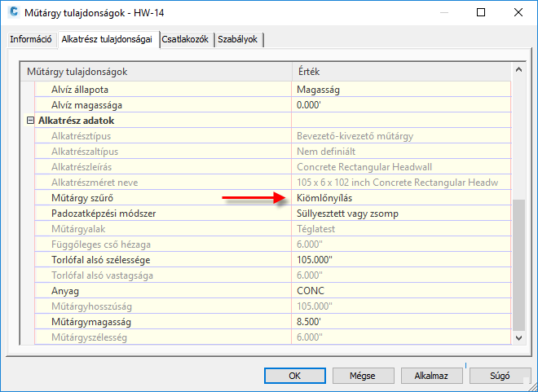Edit the Alvíz magassága value field
Image resolution: width=538 pixels, height=392 pixels.
point(401,105)
